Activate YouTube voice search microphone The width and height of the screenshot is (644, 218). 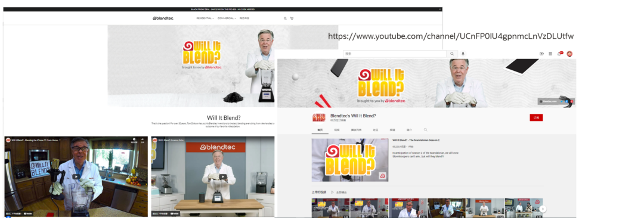pos(463,54)
